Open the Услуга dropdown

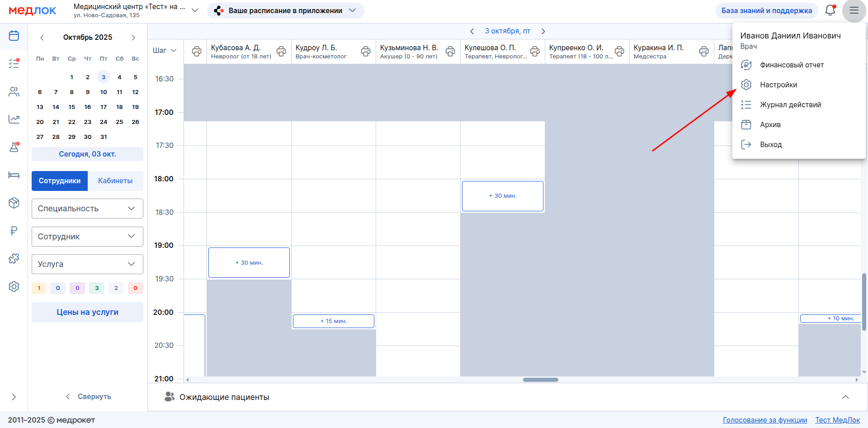pos(87,264)
